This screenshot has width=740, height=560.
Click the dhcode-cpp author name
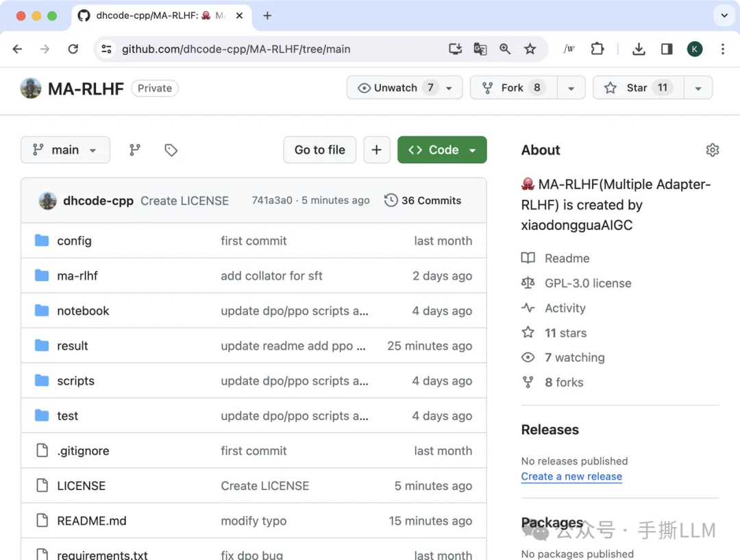98,201
